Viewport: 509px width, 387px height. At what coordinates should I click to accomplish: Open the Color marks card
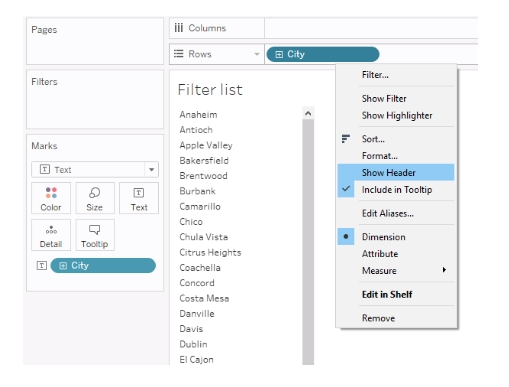coord(51,198)
